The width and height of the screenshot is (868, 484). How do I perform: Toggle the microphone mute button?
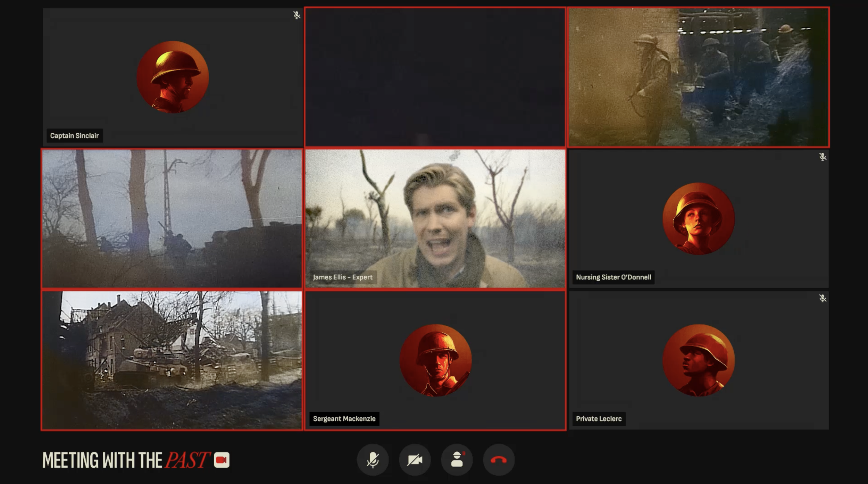point(373,460)
